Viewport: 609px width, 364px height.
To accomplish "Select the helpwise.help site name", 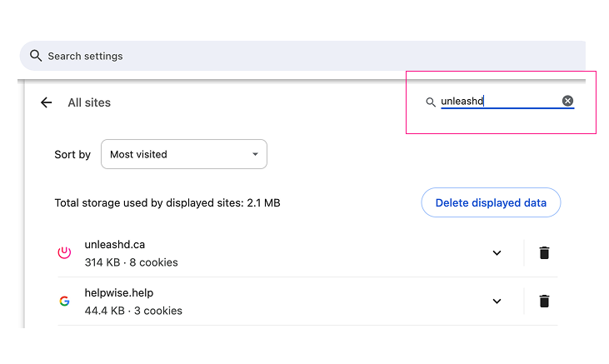I will click(119, 293).
